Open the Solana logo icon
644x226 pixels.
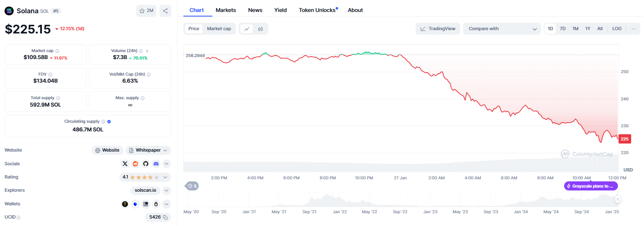[x=9, y=11]
